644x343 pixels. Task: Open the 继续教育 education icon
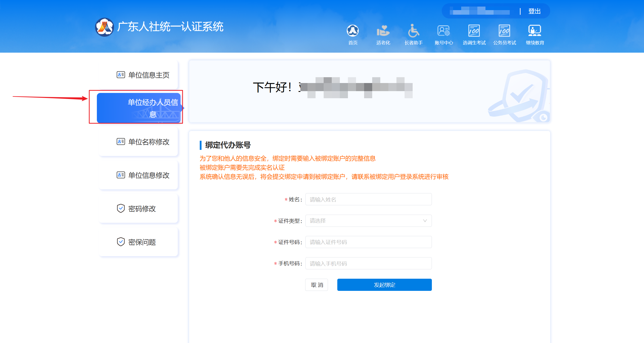point(535,31)
